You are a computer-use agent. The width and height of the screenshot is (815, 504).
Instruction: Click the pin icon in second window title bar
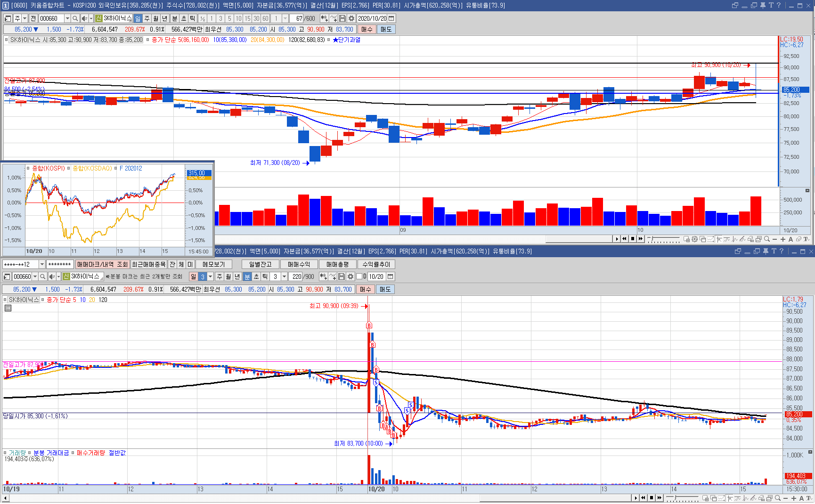click(766, 251)
